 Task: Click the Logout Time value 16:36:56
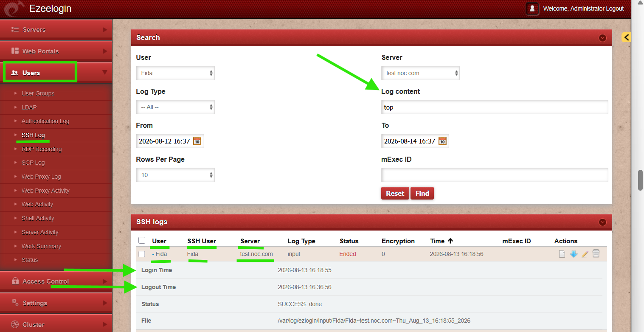[304, 287]
